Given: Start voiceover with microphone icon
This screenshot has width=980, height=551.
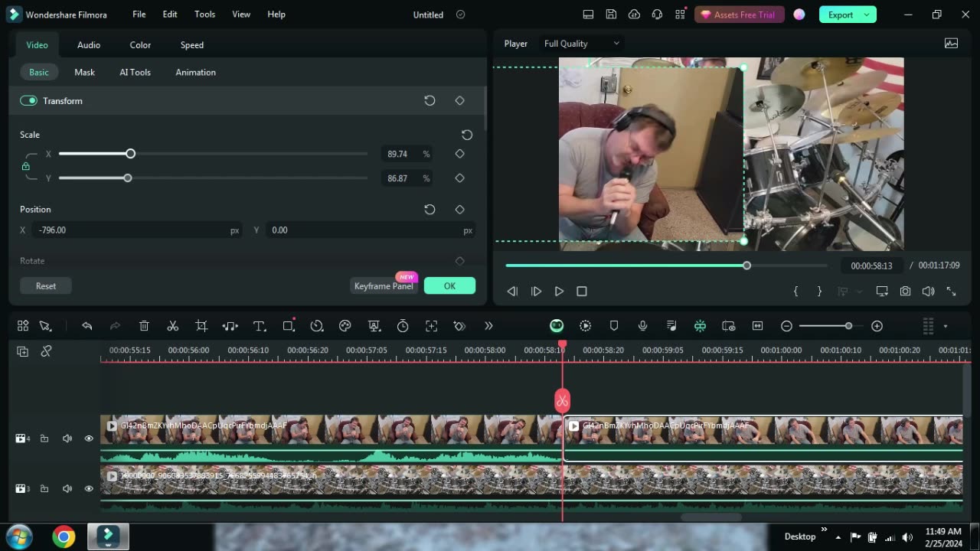Looking at the screenshot, I should (642, 326).
